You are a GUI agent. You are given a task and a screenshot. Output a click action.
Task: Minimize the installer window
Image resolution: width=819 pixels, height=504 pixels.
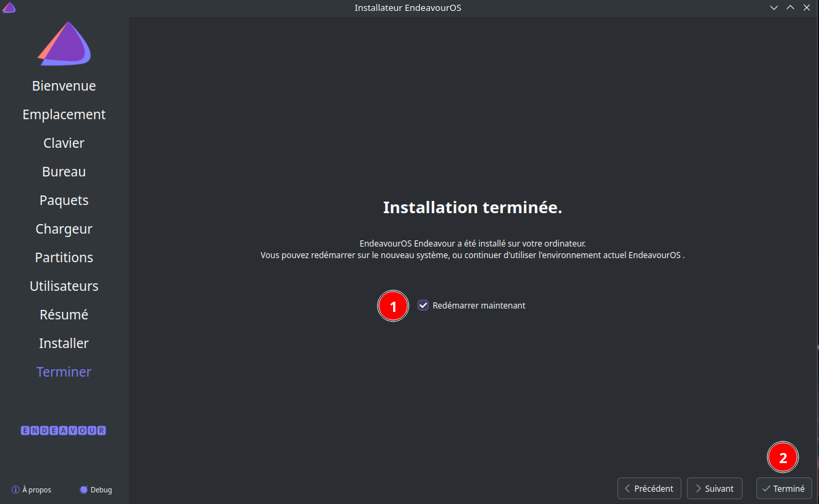click(x=774, y=7)
